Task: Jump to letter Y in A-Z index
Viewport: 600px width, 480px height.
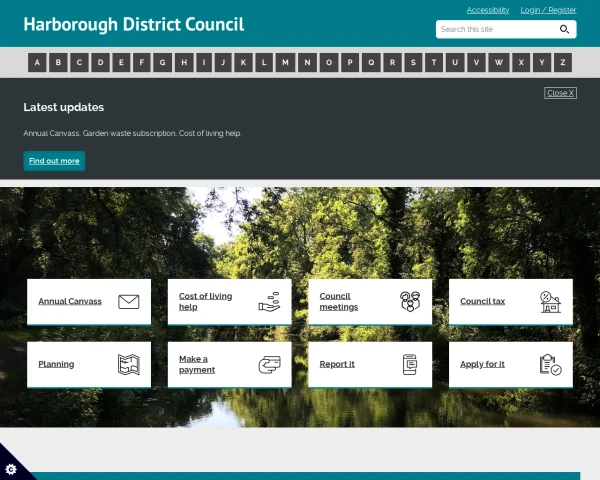Action: tap(542, 62)
